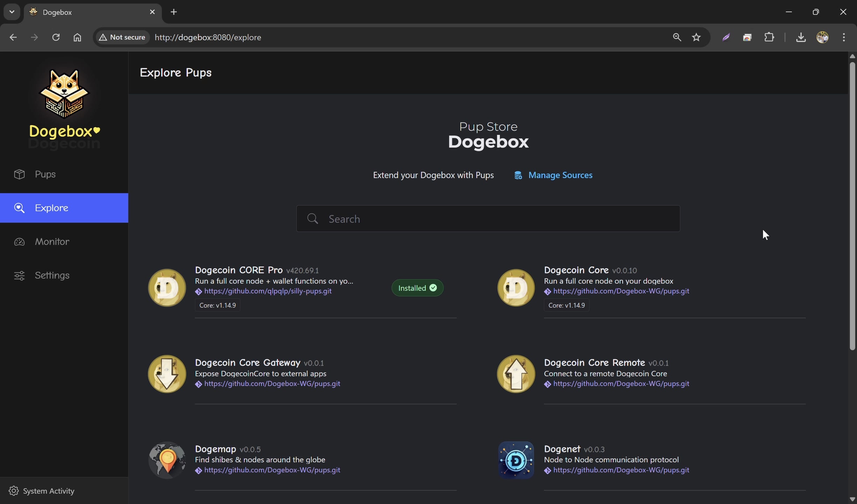Open the Chrome three-dot menu
Viewport: 857px width, 504px height.
click(x=844, y=37)
